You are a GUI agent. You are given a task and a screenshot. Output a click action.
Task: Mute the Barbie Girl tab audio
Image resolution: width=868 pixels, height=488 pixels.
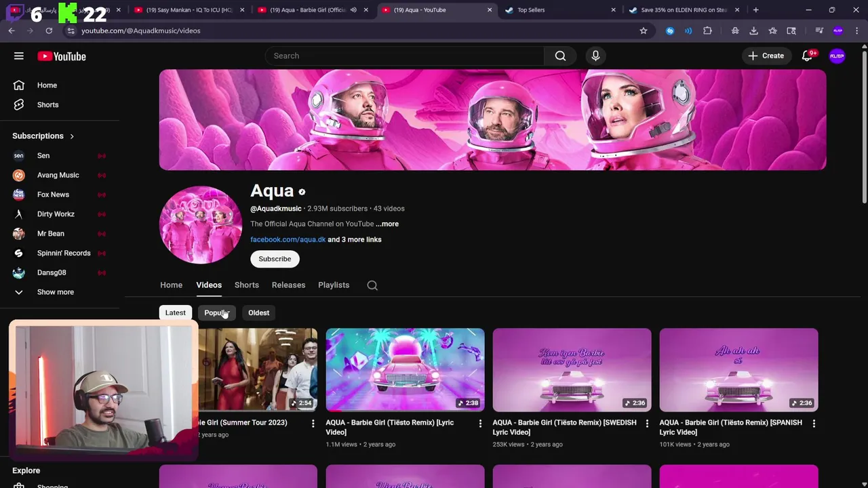point(353,10)
